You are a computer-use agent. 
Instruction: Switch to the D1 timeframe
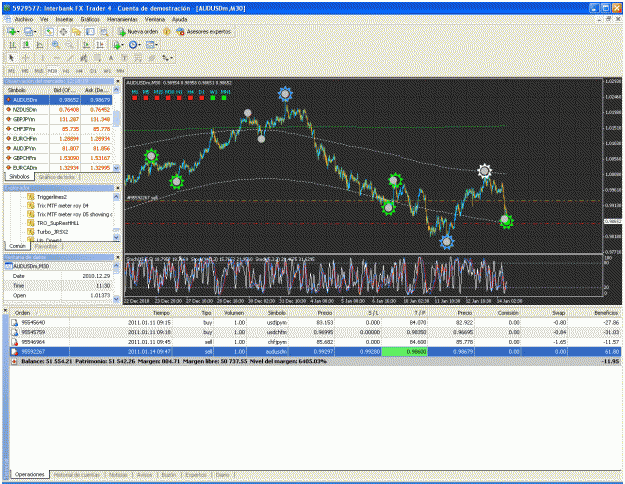93,71
